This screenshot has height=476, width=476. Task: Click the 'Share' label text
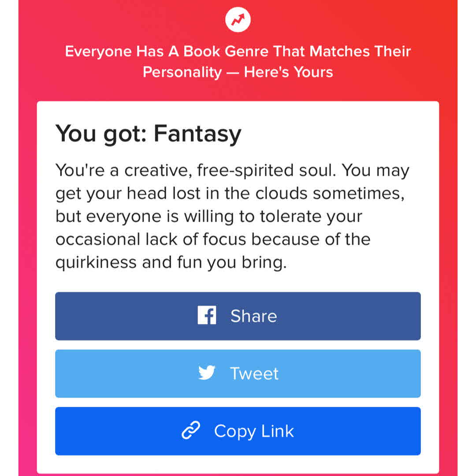pyautogui.click(x=253, y=316)
